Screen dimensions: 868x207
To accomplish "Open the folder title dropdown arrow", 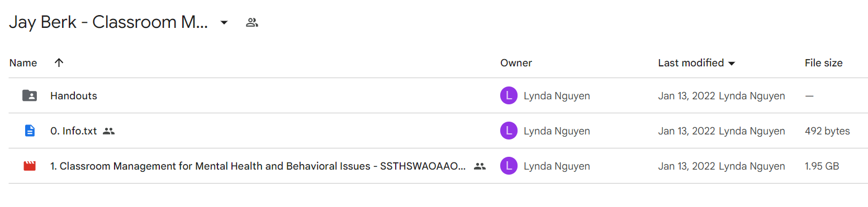I will [224, 23].
